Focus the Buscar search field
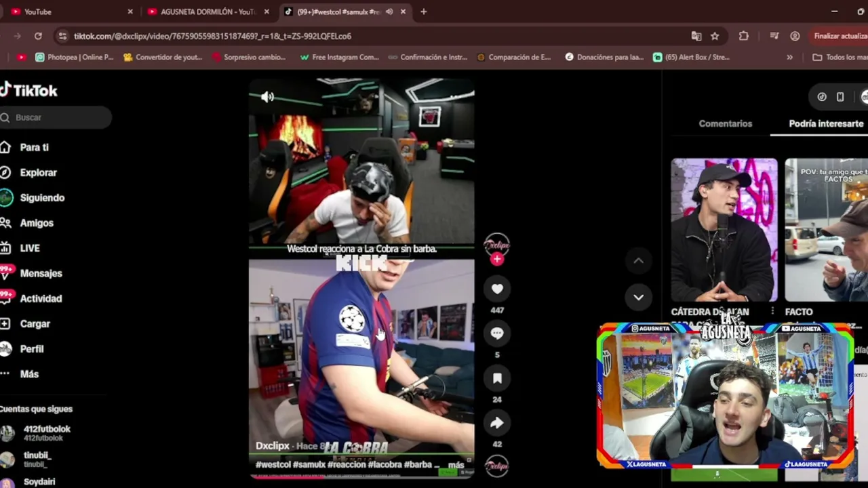 pyautogui.click(x=56, y=117)
